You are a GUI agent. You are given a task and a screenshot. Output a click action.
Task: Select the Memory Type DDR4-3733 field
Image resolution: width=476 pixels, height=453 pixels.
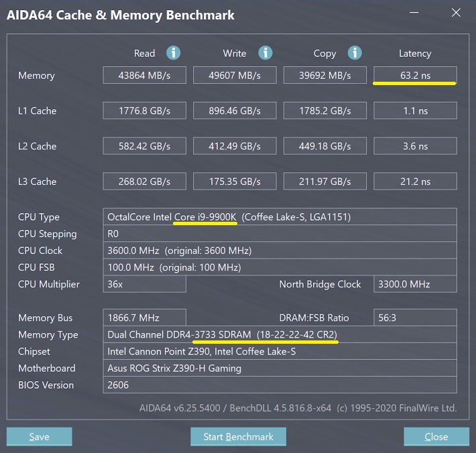280,334
